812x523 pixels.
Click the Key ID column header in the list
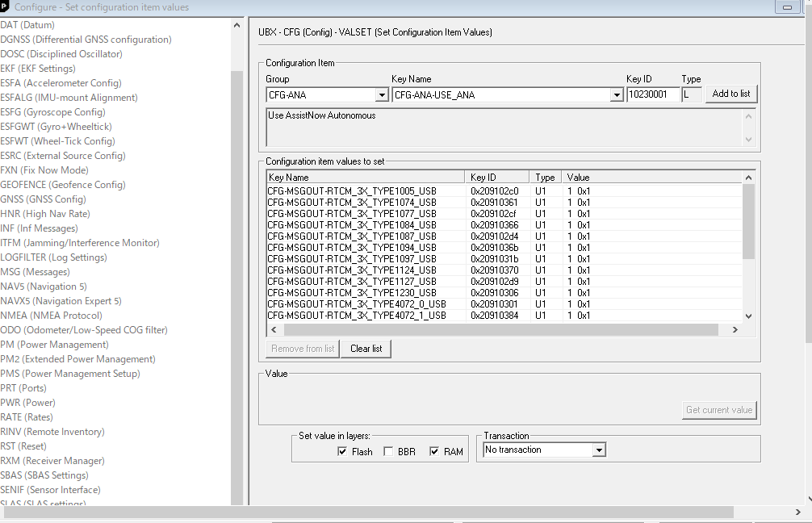[x=497, y=177]
